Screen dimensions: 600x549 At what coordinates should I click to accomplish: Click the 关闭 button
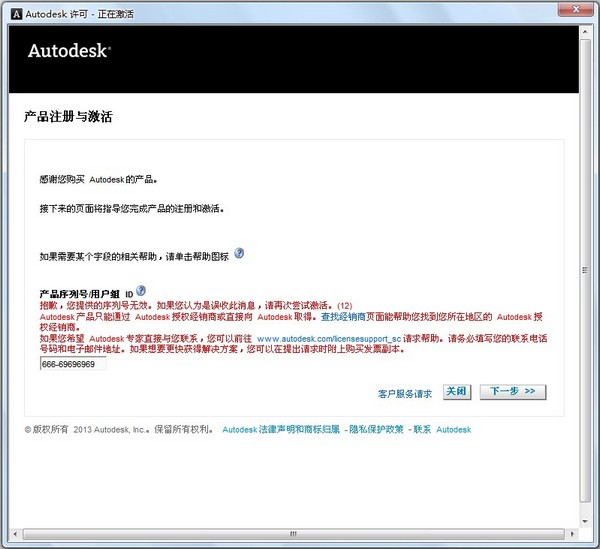(457, 392)
